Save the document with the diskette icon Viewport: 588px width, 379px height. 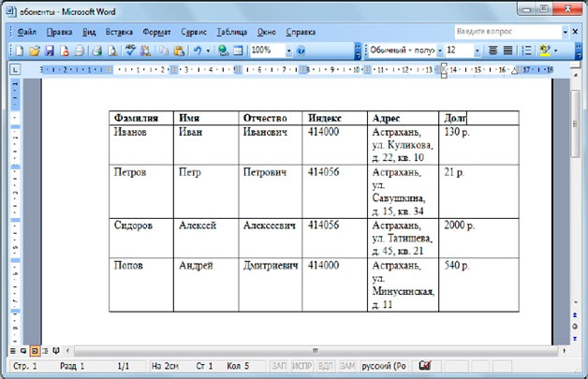point(50,50)
